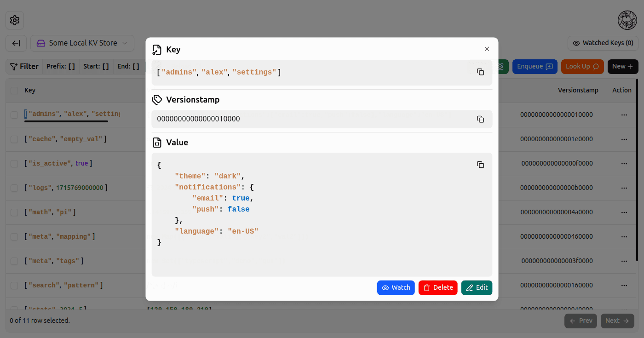Click the Start: [] filter field
This screenshot has height=338, width=644.
point(96,66)
